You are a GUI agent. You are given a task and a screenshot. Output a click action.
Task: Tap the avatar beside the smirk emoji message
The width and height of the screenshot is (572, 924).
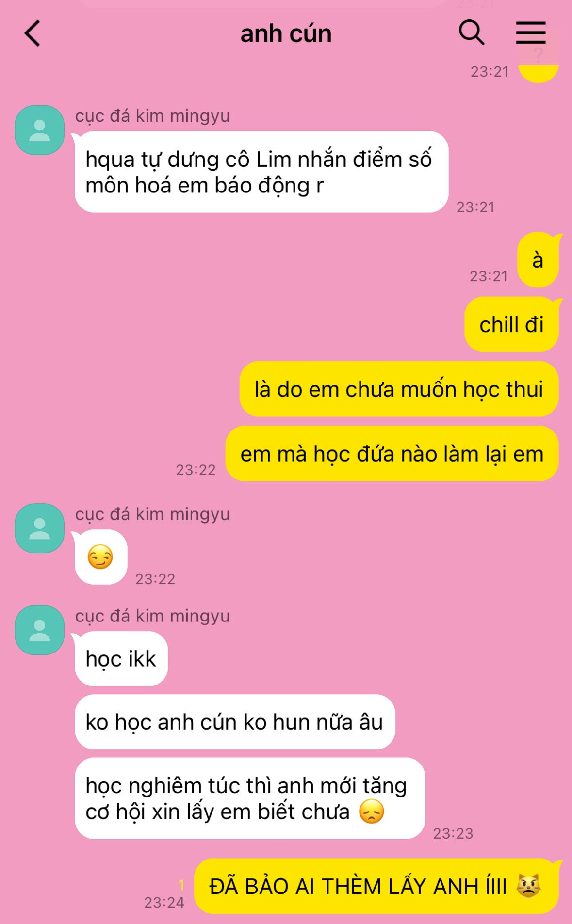pos(40,528)
